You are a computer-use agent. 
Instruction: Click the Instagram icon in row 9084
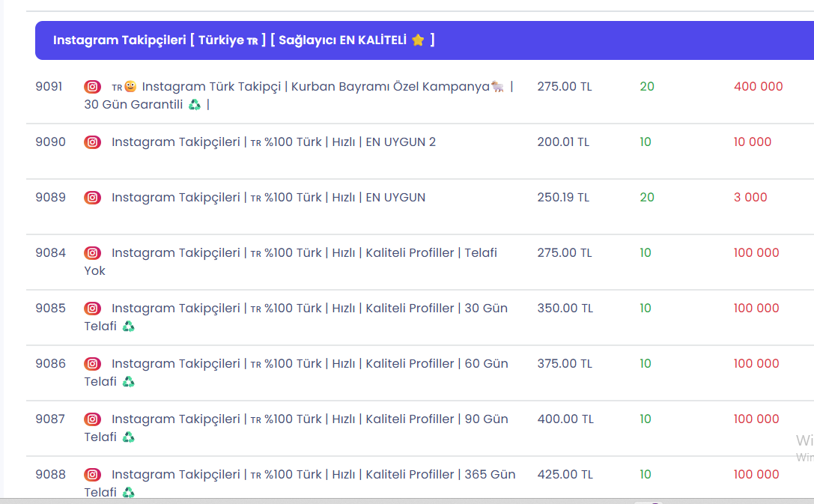click(92, 253)
